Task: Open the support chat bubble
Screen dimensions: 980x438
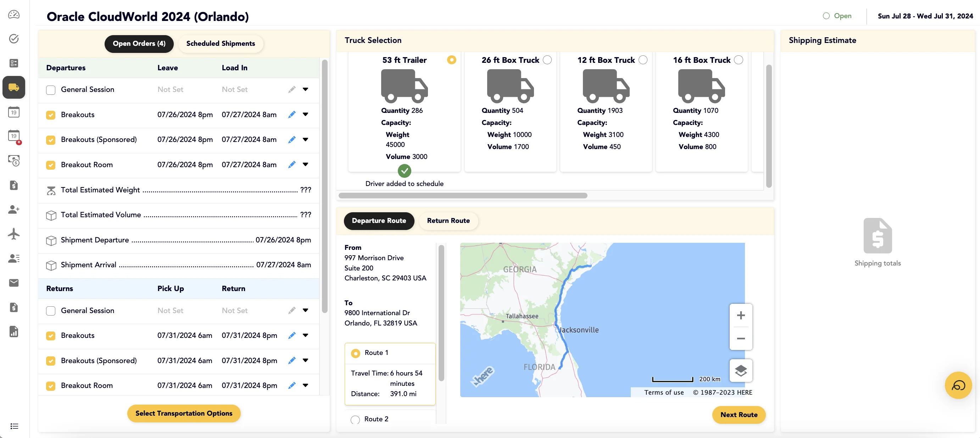Action: 958,385
